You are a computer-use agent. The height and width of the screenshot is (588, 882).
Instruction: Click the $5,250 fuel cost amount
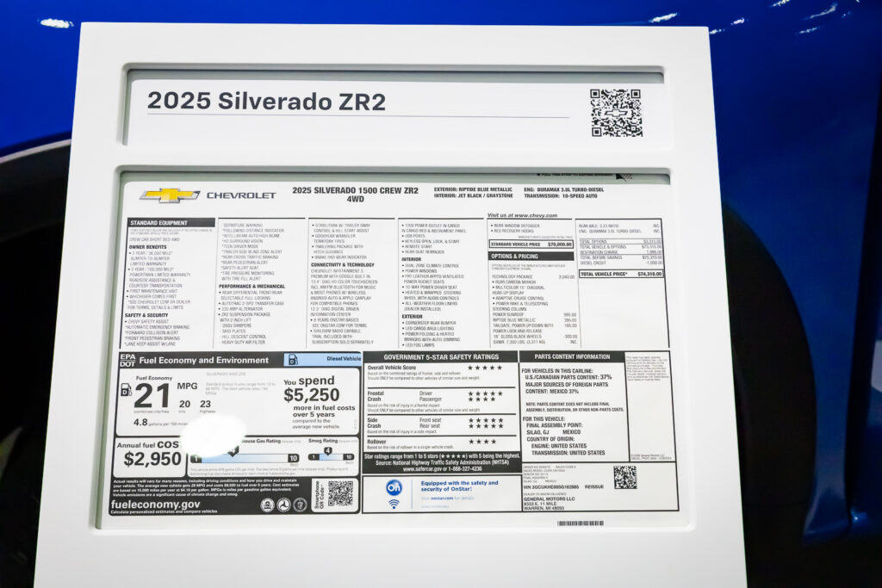coord(311,395)
